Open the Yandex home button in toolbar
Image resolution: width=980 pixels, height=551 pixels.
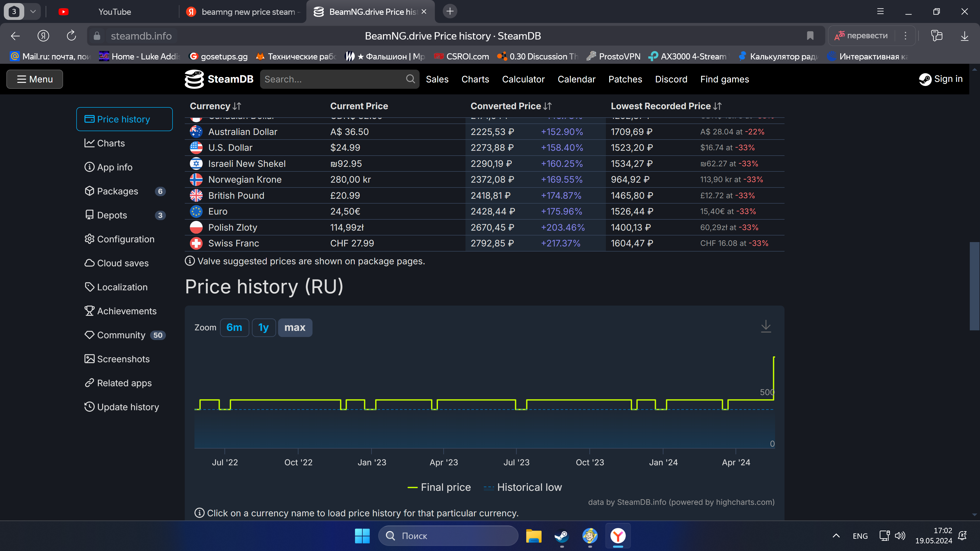coord(43,36)
